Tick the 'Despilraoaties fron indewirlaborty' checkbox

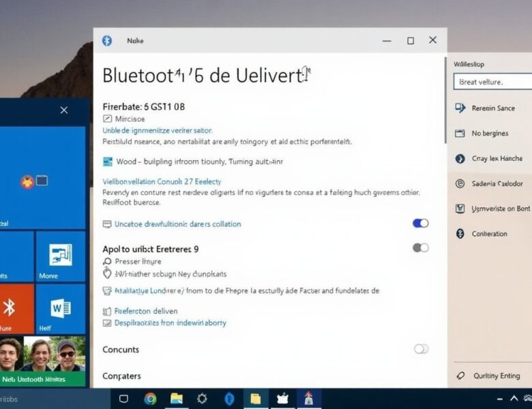pos(107,323)
